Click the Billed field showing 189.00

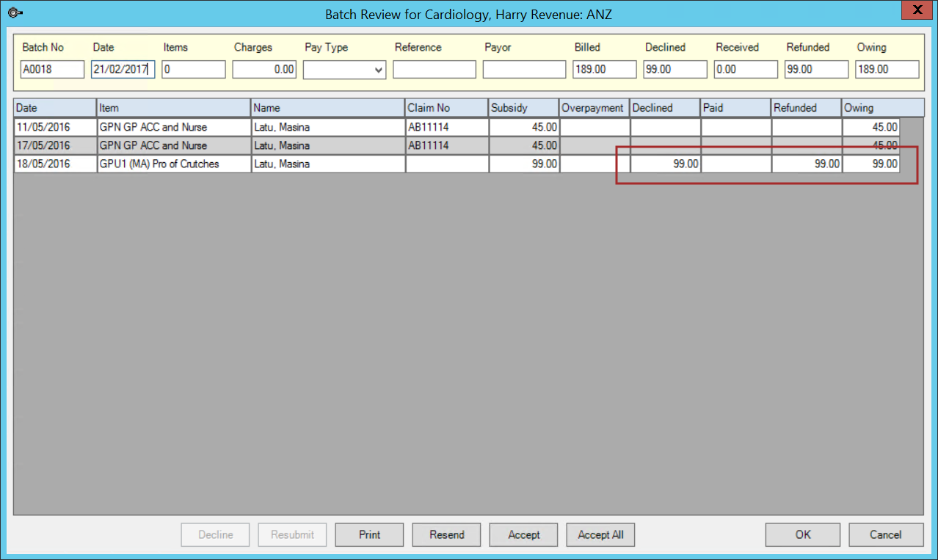pyautogui.click(x=605, y=70)
